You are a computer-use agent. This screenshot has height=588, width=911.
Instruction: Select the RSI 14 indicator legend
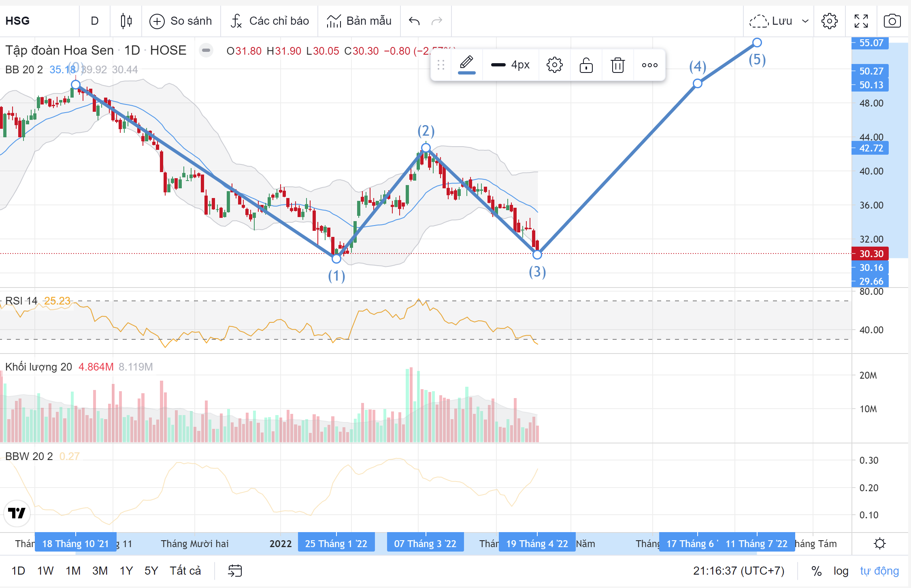coord(21,301)
